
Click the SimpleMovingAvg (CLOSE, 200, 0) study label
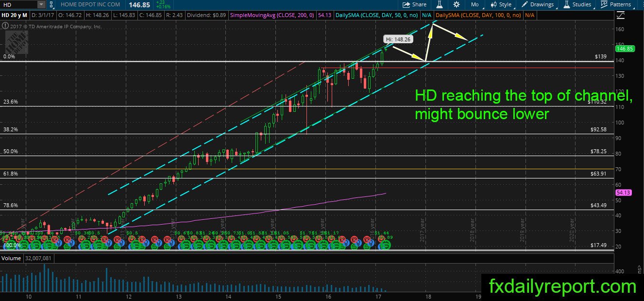click(x=272, y=16)
